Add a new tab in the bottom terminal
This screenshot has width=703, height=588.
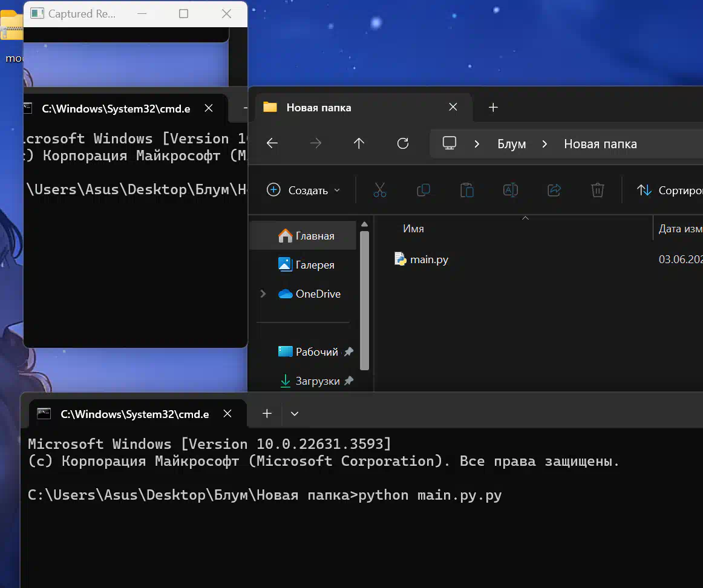tap(267, 414)
